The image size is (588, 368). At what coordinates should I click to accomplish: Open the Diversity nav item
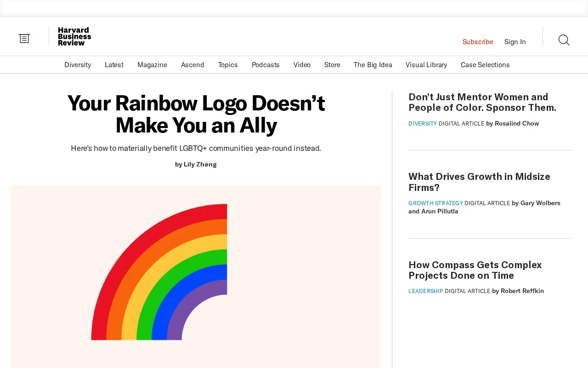pos(78,65)
